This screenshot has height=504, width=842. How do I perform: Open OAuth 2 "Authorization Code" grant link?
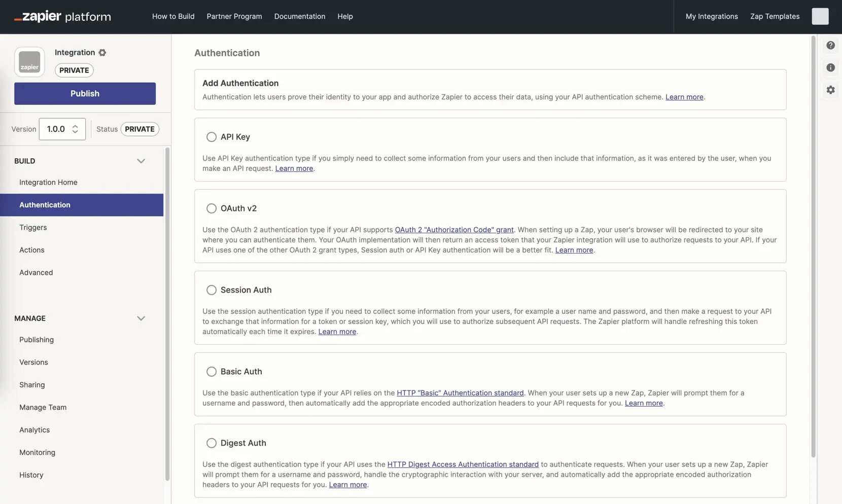454,230
